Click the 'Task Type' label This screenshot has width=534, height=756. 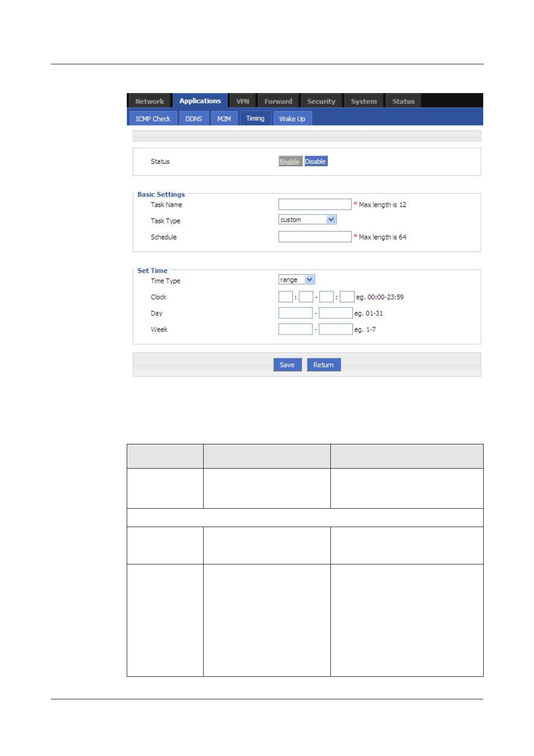tap(165, 221)
